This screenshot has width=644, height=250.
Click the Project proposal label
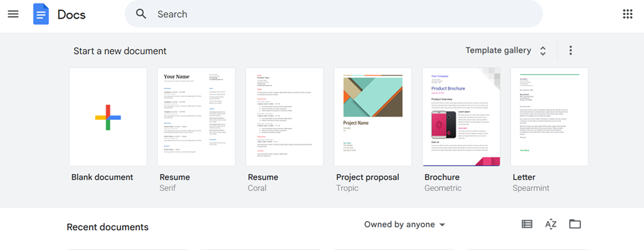pos(368,178)
